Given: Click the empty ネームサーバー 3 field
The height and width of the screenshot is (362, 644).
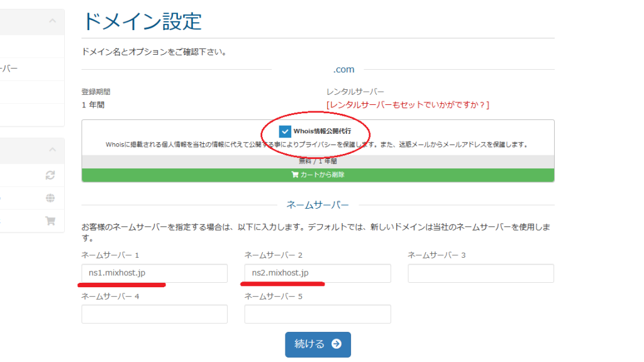Looking at the screenshot, I should coord(481,273).
